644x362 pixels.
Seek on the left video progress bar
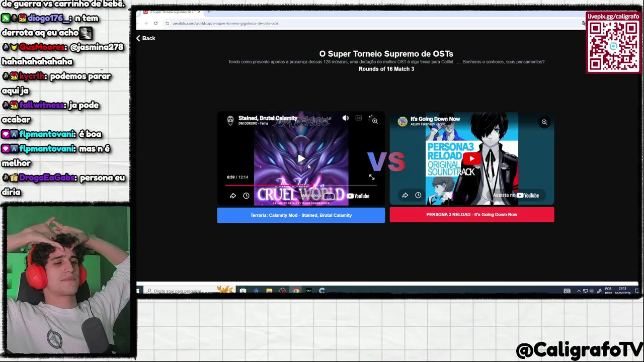tap(301, 185)
